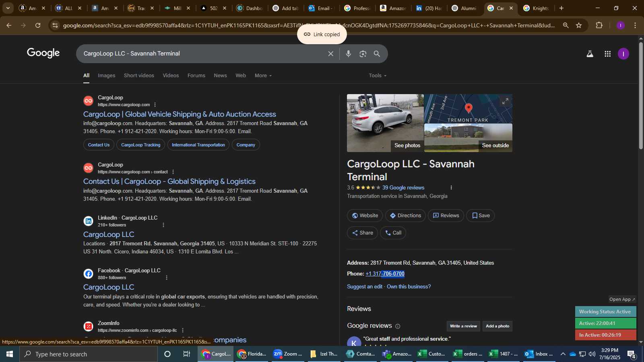Open the See photos car thumbnail
This screenshot has height=362, width=644.
tap(385, 123)
